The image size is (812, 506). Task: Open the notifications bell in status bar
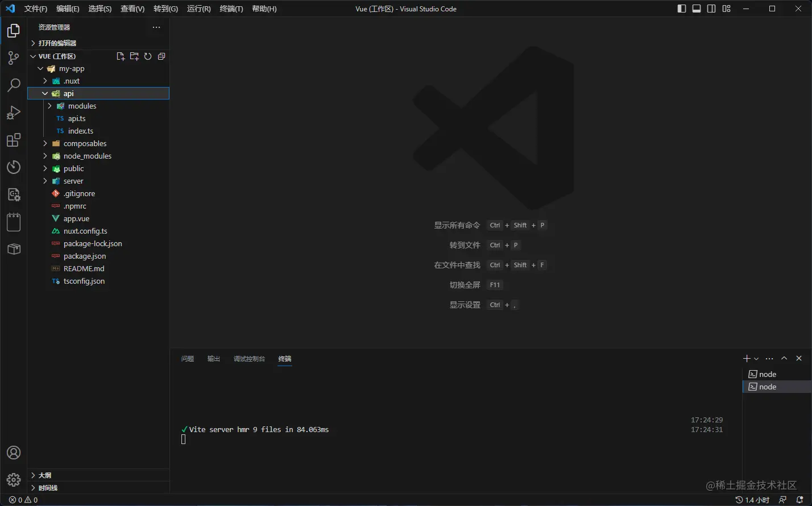(x=799, y=500)
